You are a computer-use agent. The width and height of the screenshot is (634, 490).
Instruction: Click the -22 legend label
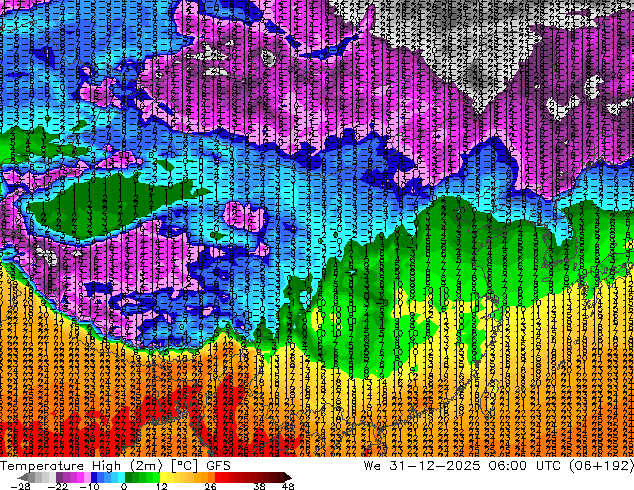pos(58,486)
